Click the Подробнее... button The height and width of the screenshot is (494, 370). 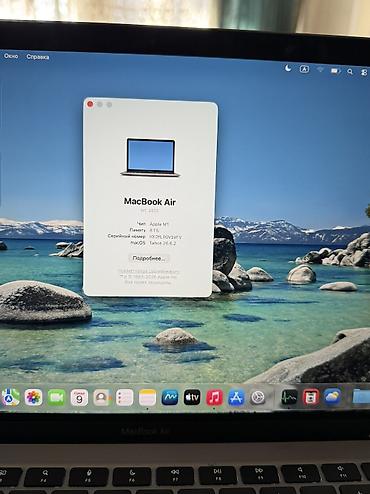[149, 258]
